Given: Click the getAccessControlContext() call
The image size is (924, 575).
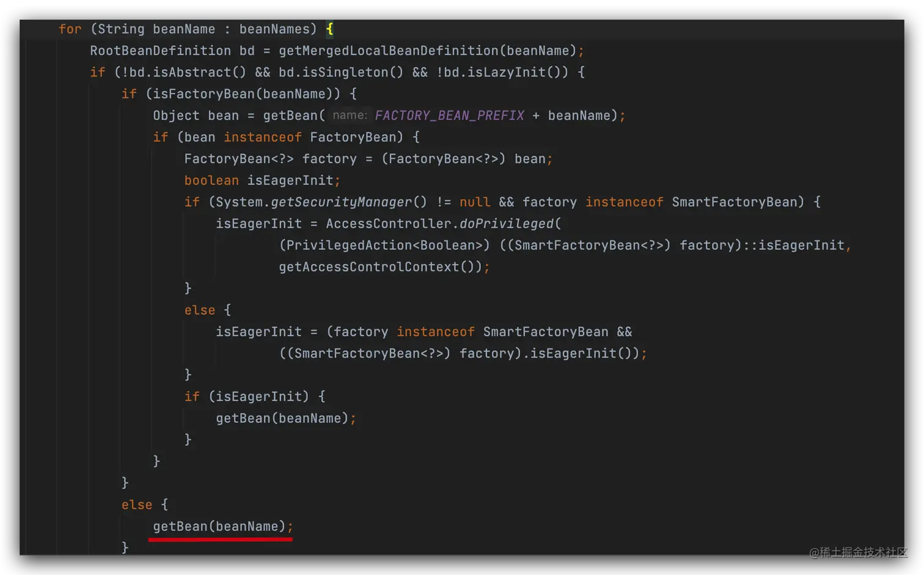Looking at the screenshot, I should coord(381,267).
